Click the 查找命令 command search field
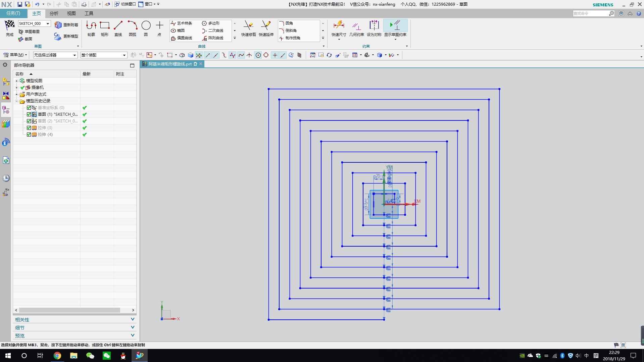The image size is (644, 362). point(591,13)
